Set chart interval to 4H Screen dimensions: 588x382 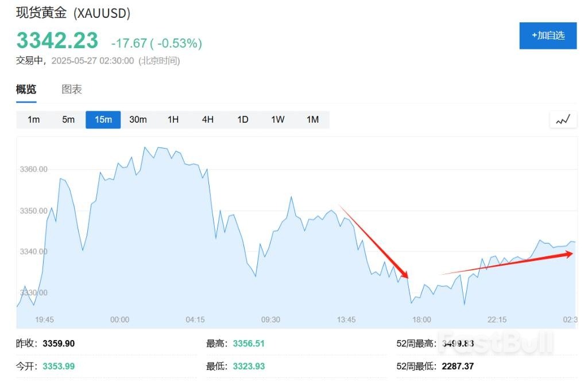(x=208, y=120)
